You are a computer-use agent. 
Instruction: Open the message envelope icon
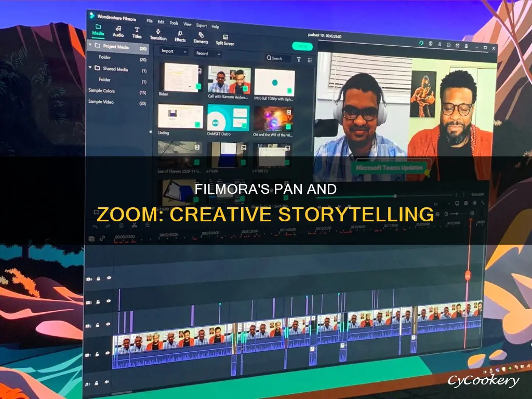457,45
